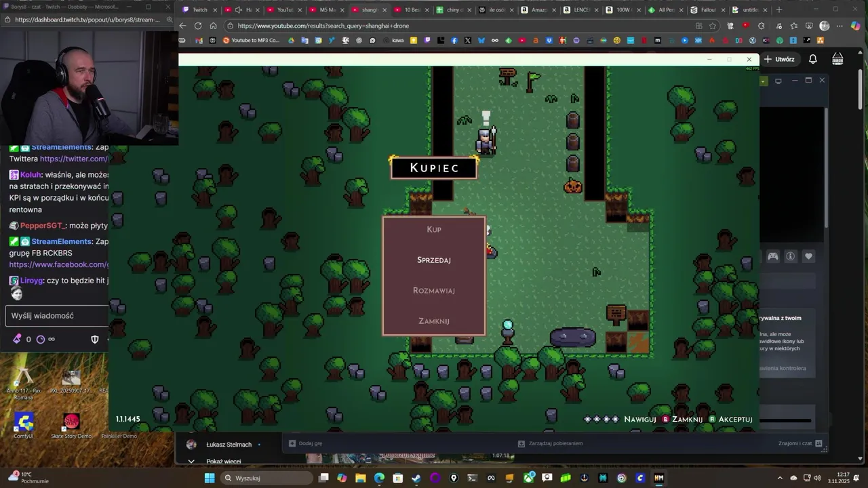Click the info icon in Steam panel
This screenshot has width=868, height=488.
[791, 256]
